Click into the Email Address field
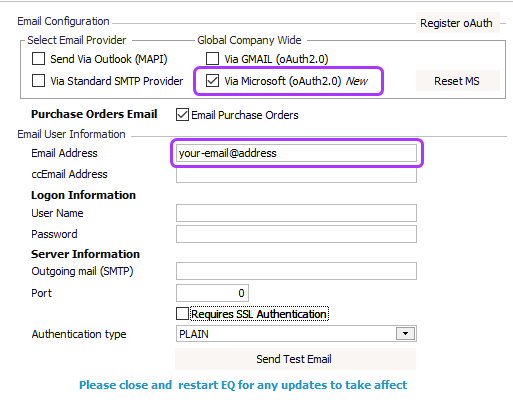The width and height of the screenshot is (513, 400). tap(296, 153)
